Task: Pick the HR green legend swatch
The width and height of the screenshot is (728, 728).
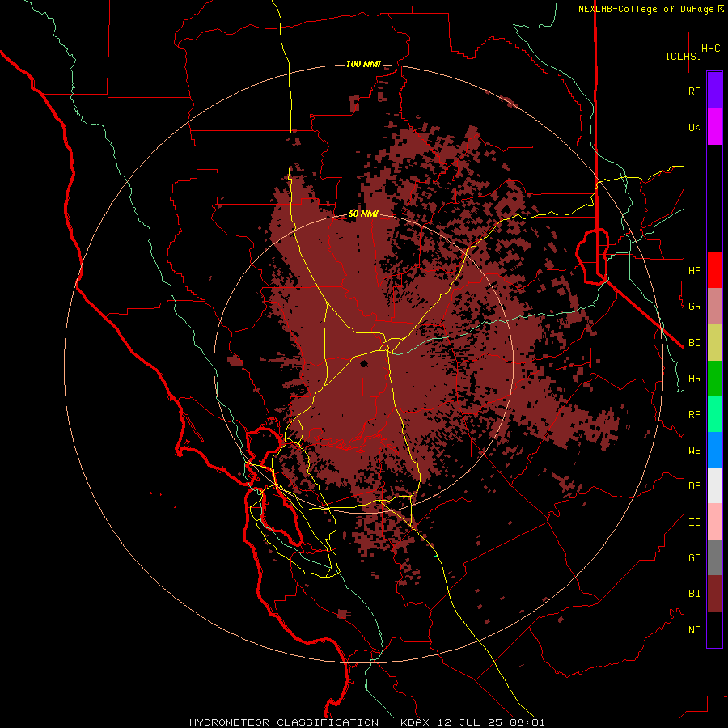Action: [x=714, y=378]
